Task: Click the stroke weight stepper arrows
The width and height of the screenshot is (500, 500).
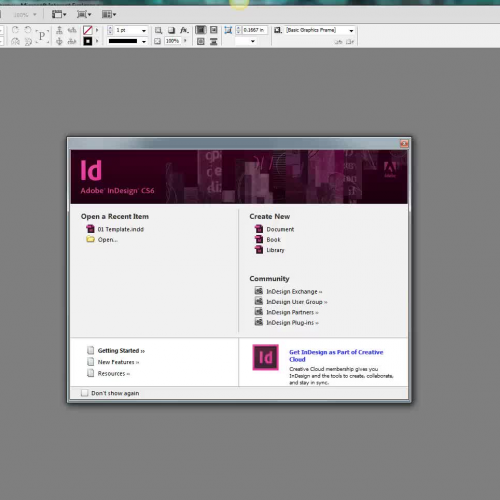Action: (x=110, y=30)
